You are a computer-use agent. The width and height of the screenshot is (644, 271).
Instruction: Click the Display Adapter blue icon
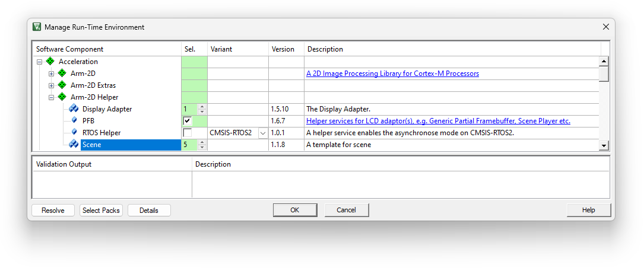(x=74, y=109)
